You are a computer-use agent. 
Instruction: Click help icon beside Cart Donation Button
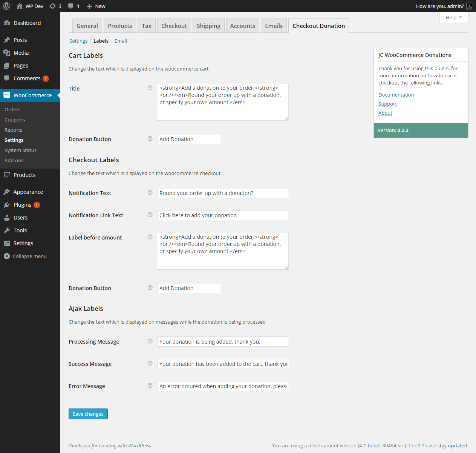(150, 138)
